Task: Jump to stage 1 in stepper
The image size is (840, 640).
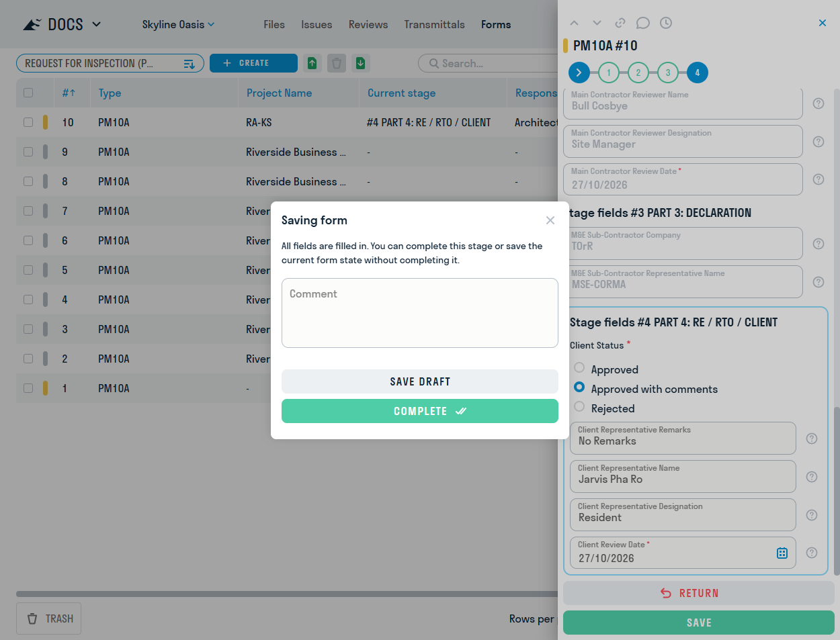Action: tap(609, 73)
